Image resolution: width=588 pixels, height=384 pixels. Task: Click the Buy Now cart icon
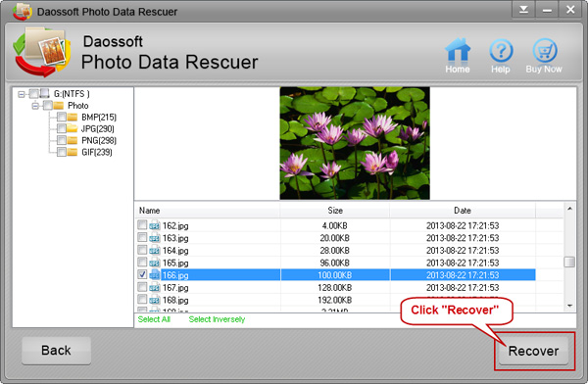click(x=545, y=50)
